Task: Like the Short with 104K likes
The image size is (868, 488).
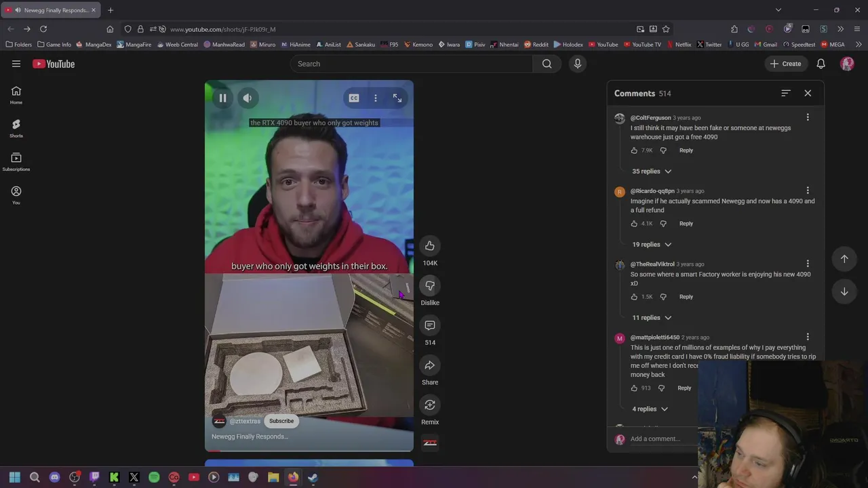Action: (x=430, y=246)
